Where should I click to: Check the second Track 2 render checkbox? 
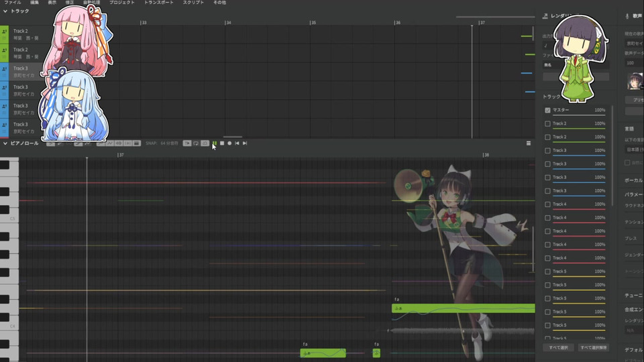[547, 137]
